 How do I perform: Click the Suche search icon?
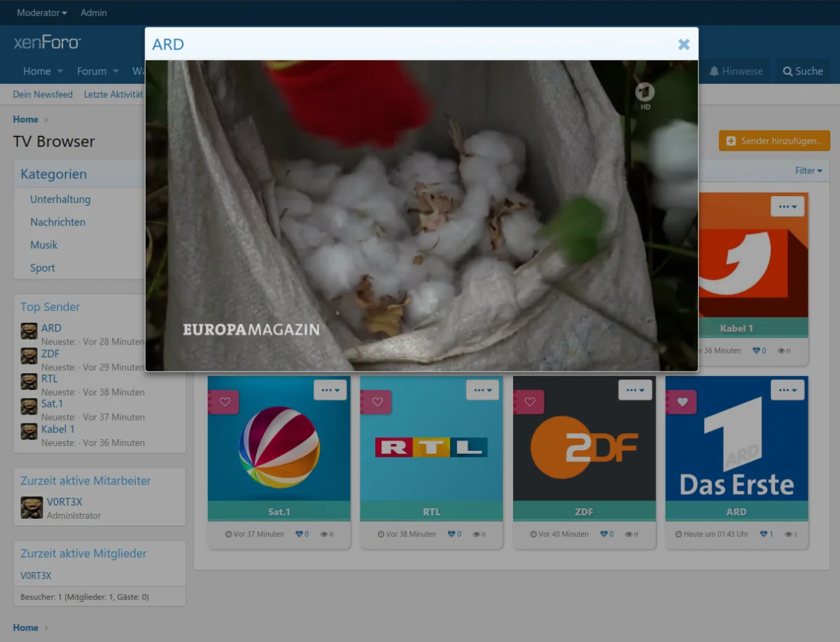(x=788, y=71)
